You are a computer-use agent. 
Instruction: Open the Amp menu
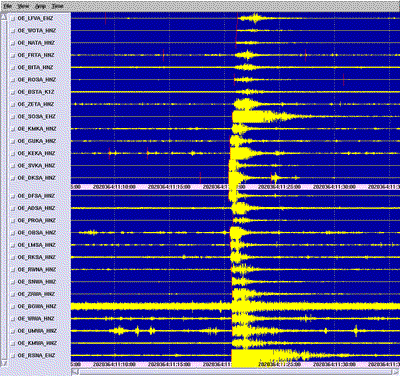[40, 6]
